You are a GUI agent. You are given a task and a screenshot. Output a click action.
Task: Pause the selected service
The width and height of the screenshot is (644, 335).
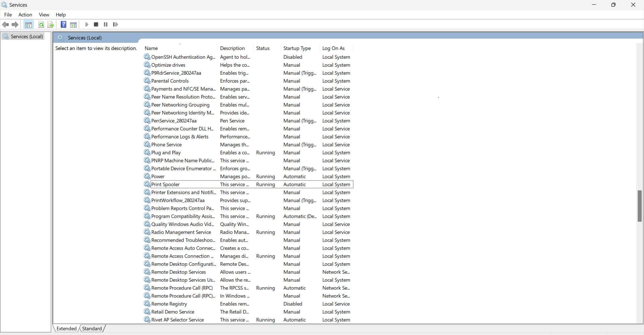(105, 24)
